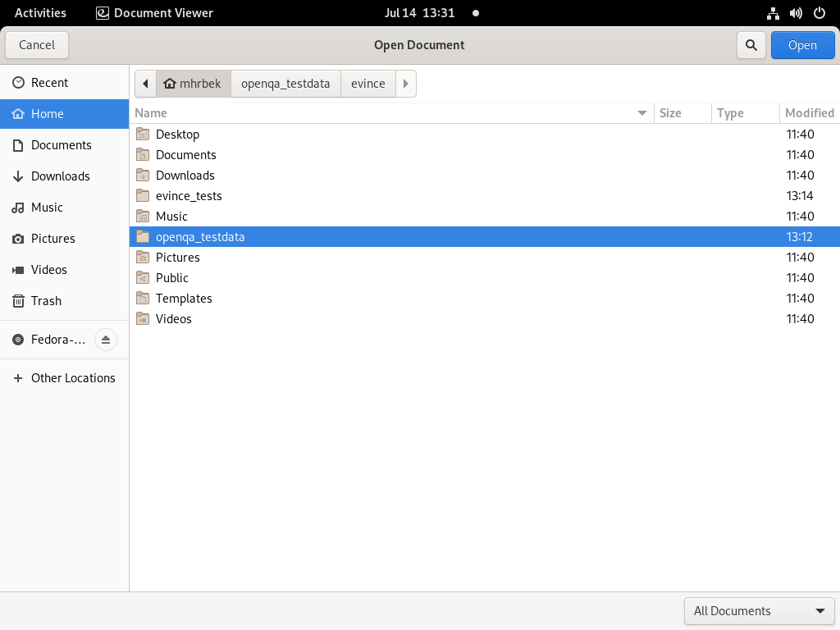Cancel the Open Document dialog
Image resolution: width=840 pixels, height=630 pixels.
tap(37, 45)
